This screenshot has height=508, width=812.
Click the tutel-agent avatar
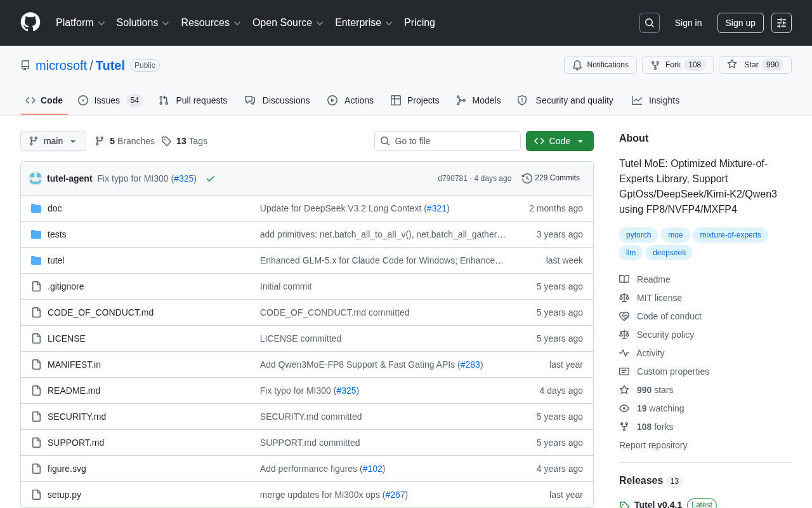[x=36, y=178]
